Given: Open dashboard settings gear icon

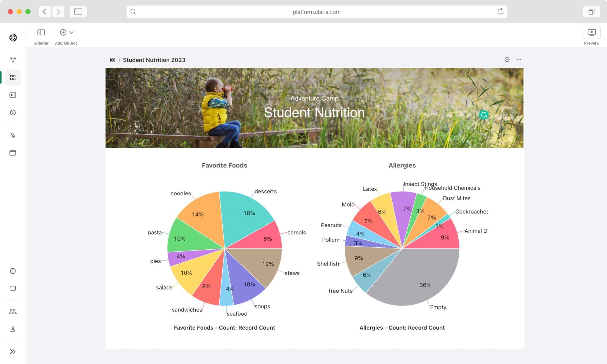Looking at the screenshot, I should pos(507,60).
